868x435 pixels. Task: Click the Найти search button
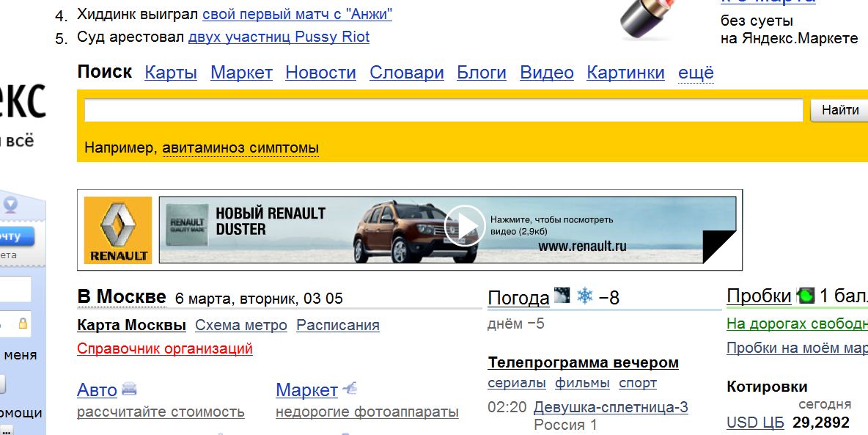click(839, 110)
